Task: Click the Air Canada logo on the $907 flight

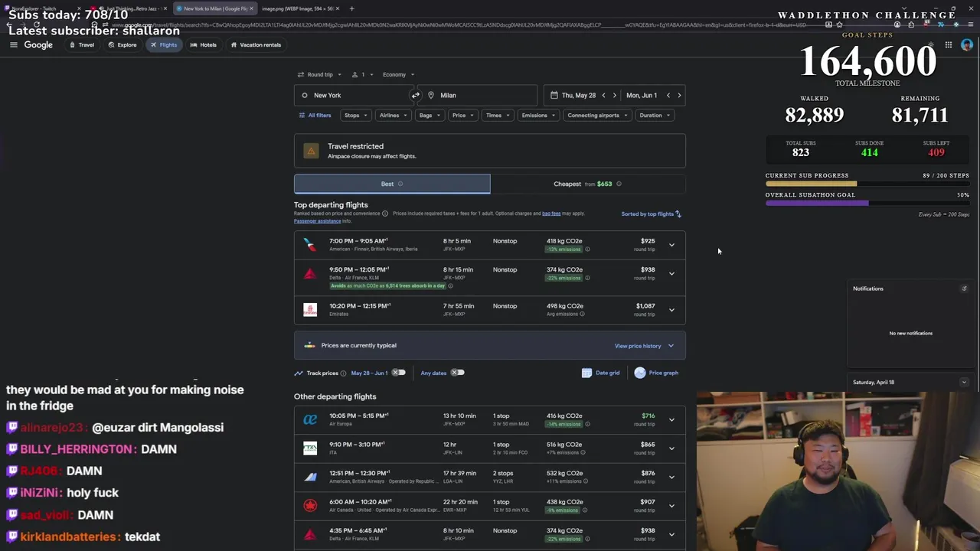Action: coord(309,506)
